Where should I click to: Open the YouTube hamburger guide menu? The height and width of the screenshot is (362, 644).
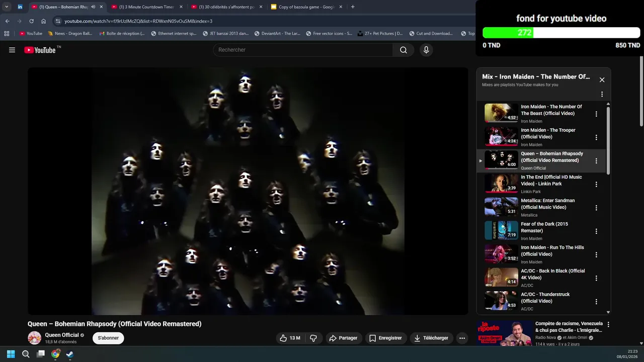[12, 50]
